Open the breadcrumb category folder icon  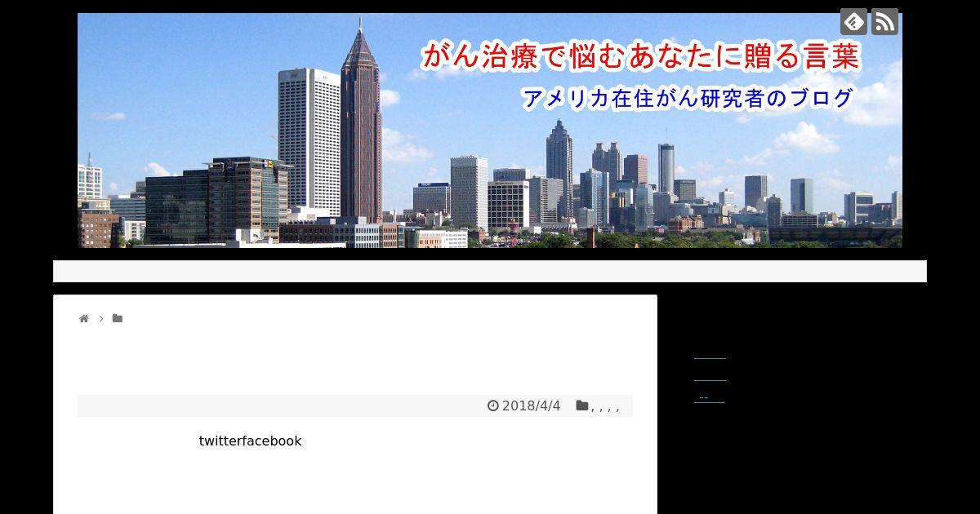click(x=118, y=318)
